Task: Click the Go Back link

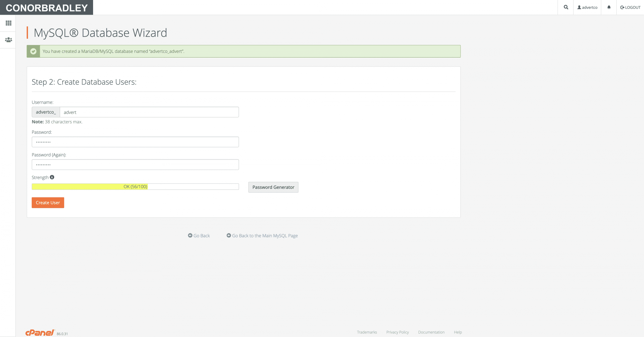Action: 199,236
